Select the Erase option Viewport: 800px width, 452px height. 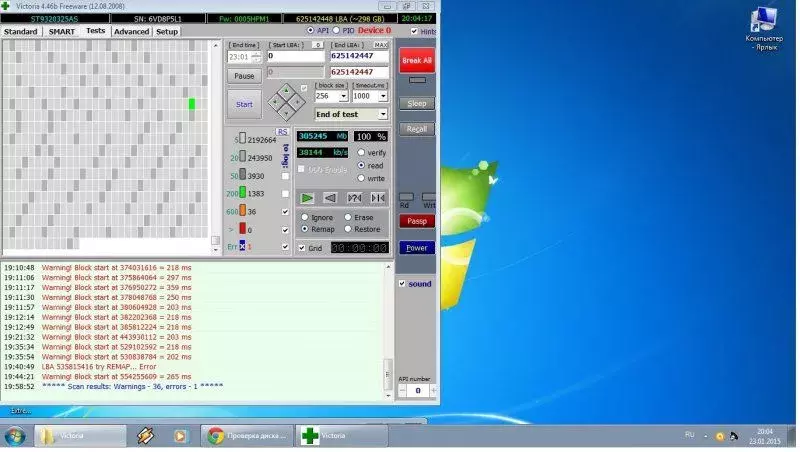coord(348,217)
